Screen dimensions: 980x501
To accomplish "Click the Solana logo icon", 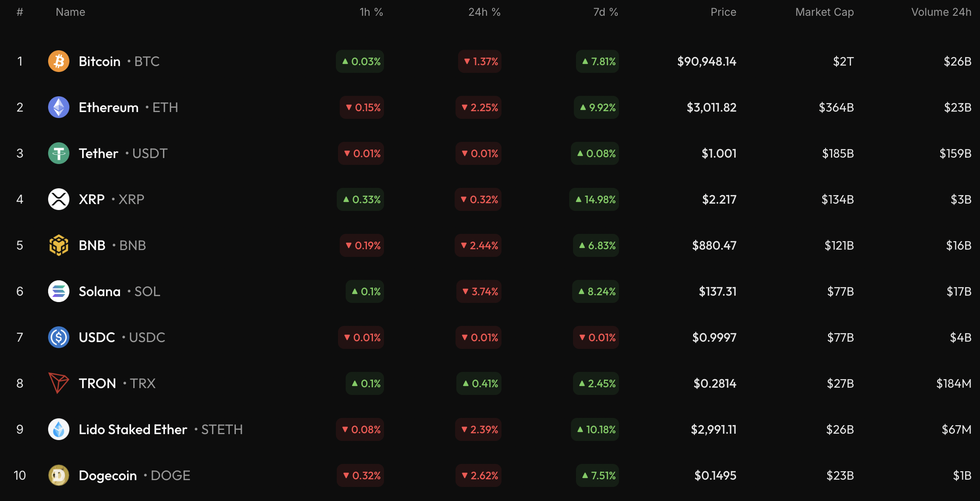I will click(x=59, y=291).
